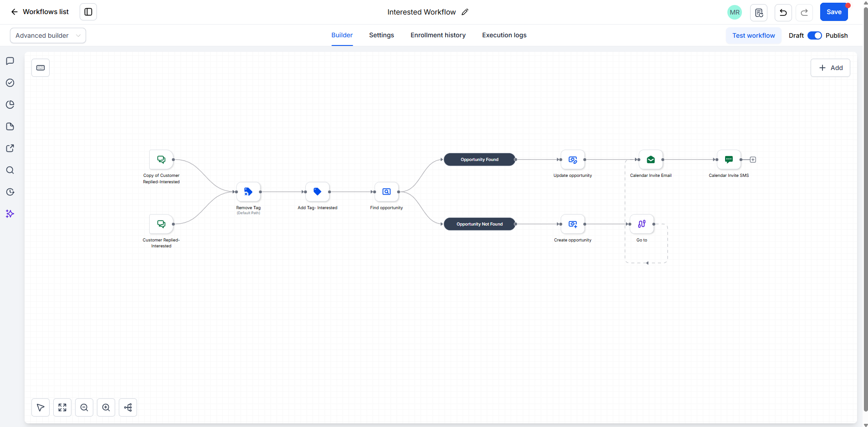868x427 pixels.
Task: Open the Advanced builder dropdown
Action: click(48, 35)
